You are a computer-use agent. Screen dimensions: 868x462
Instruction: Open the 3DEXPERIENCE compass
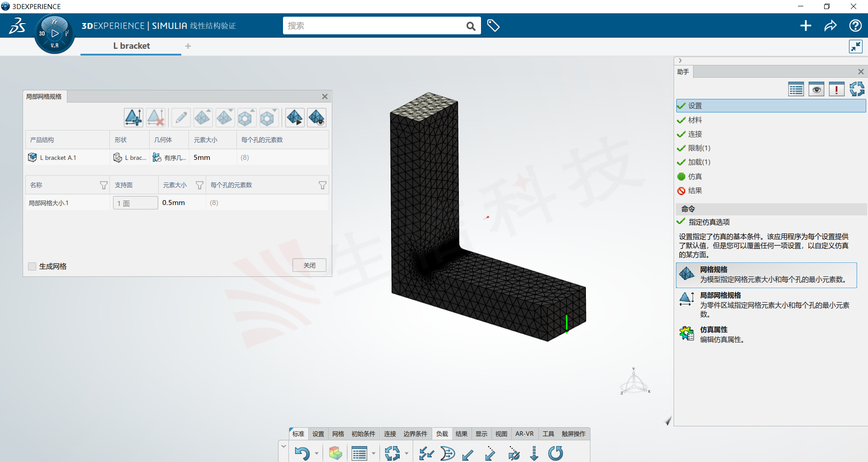[x=55, y=33]
